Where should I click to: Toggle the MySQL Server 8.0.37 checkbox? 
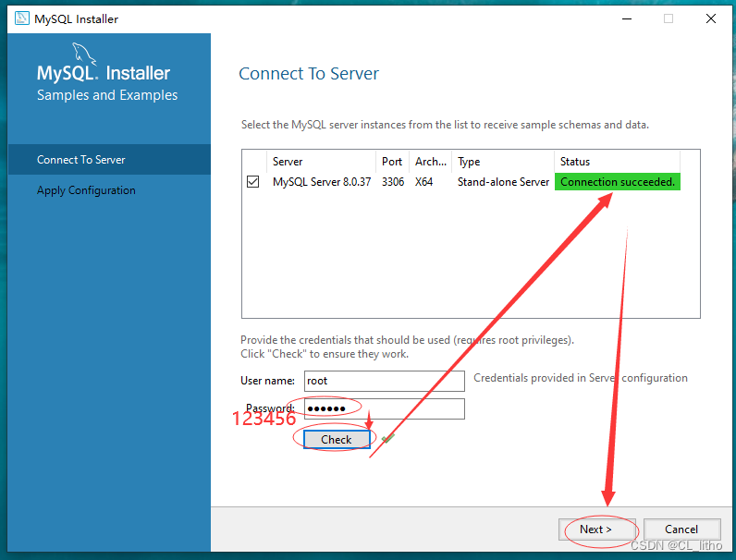click(x=252, y=181)
